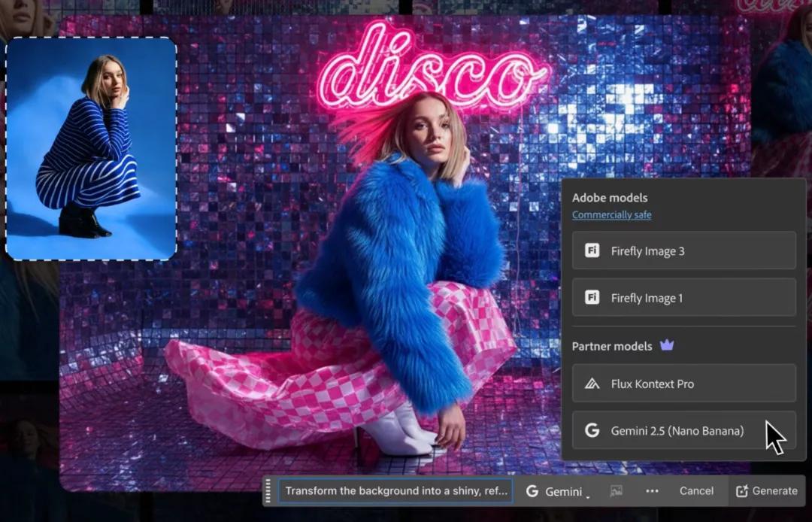
Task: Click the Google logo beside Gemini 2.5
Action: [592, 430]
